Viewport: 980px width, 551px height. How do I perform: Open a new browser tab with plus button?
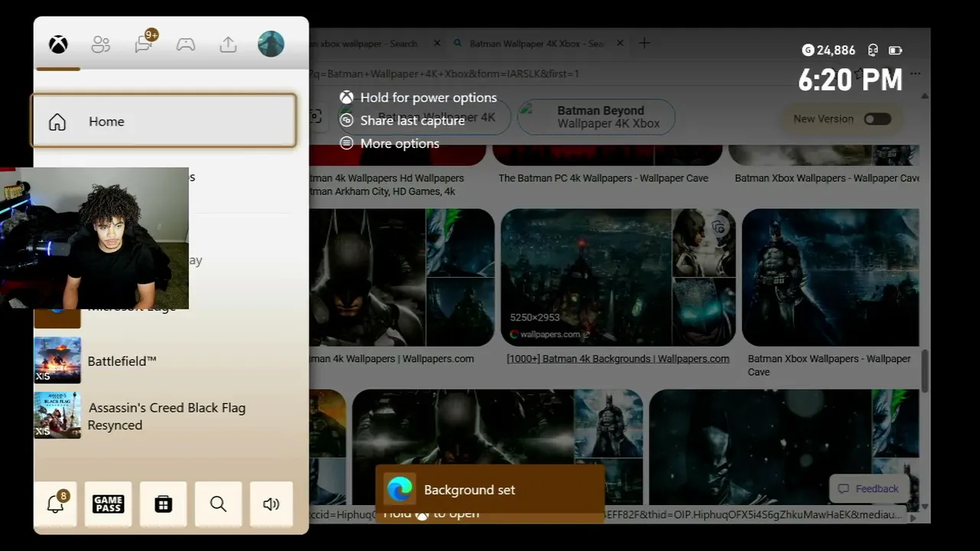[x=644, y=44]
